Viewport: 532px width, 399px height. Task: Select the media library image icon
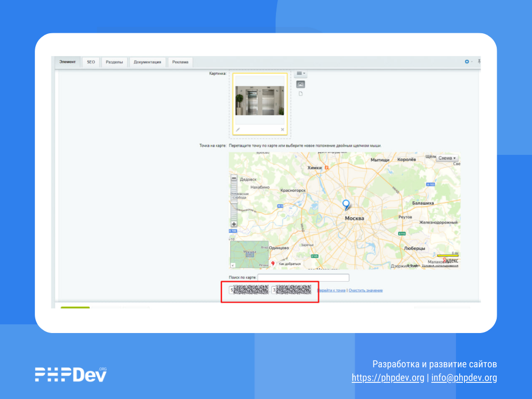coord(301,84)
